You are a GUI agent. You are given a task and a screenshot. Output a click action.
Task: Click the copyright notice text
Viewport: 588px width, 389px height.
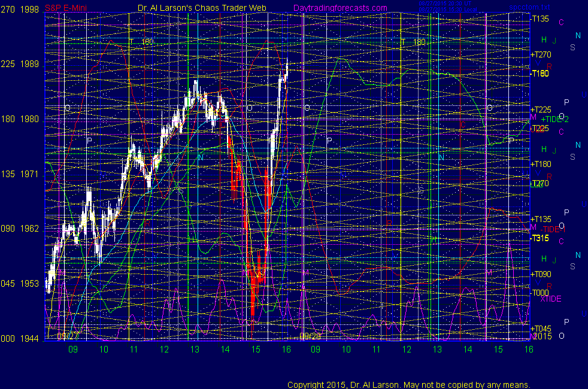click(408, 384)
